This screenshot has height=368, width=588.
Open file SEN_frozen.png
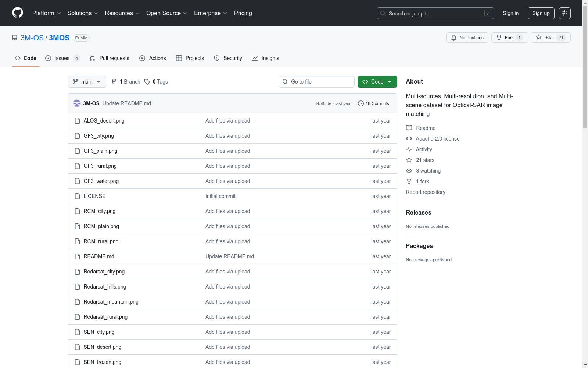pyautogui.click(x=103, y=362)
